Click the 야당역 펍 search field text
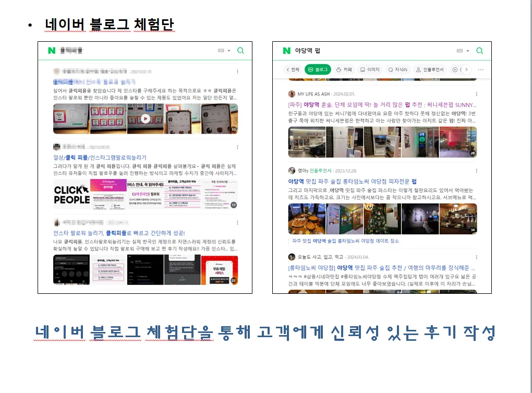The width and height of the screenshot is (532, 393). click(x=307, y=51)
